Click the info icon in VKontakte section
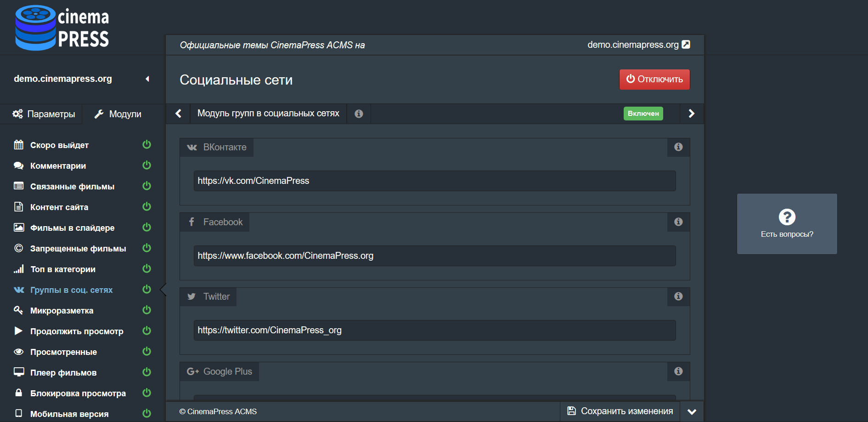Image resolution: width=868 pixels, height=422 pixels. pyautogui.click(x=678, y=147)
